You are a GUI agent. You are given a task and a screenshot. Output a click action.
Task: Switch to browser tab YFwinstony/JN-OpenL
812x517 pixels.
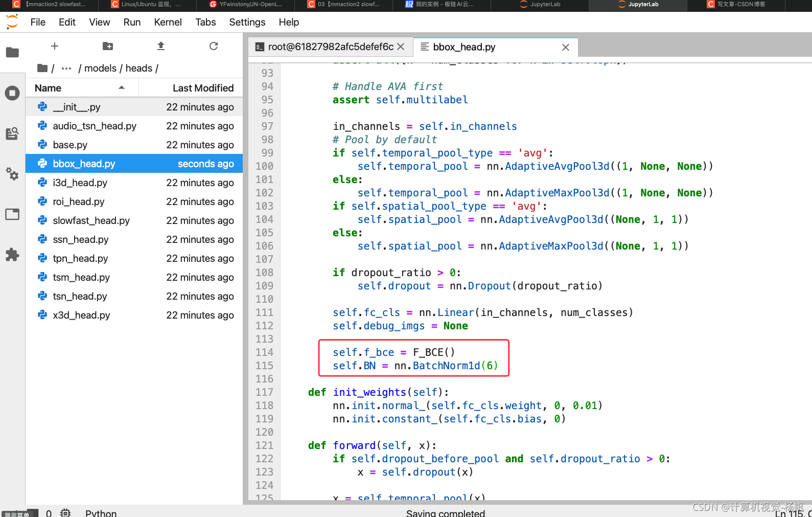point(245,4)
